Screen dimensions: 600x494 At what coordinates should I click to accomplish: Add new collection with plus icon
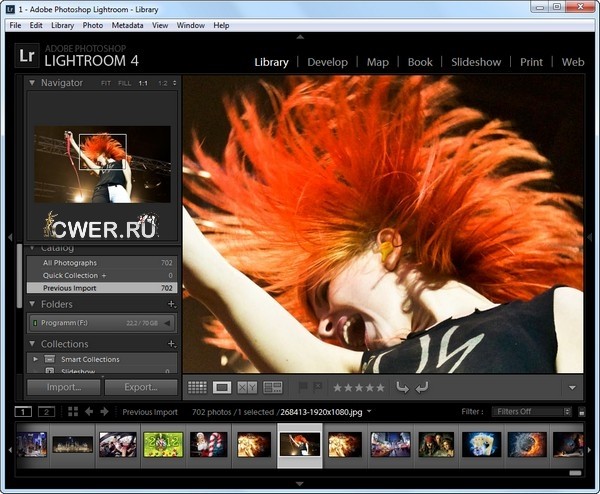click(x=172, y=344)
